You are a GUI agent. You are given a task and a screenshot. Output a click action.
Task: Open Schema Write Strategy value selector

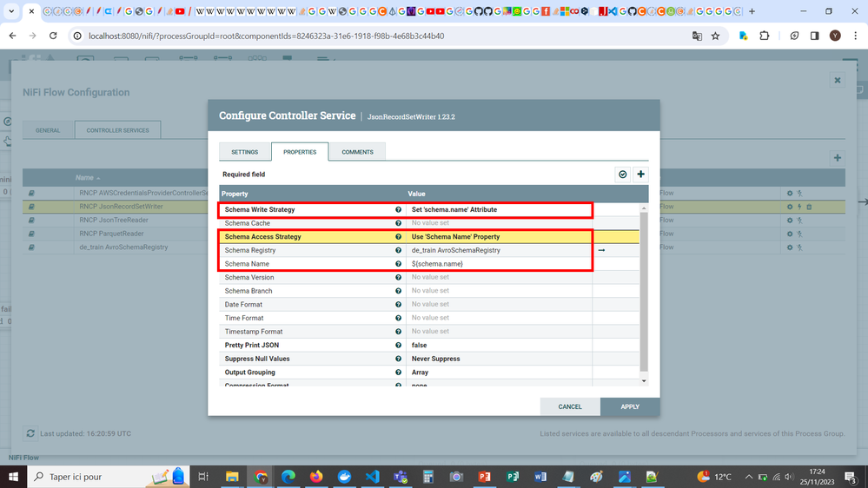(499, 209)
